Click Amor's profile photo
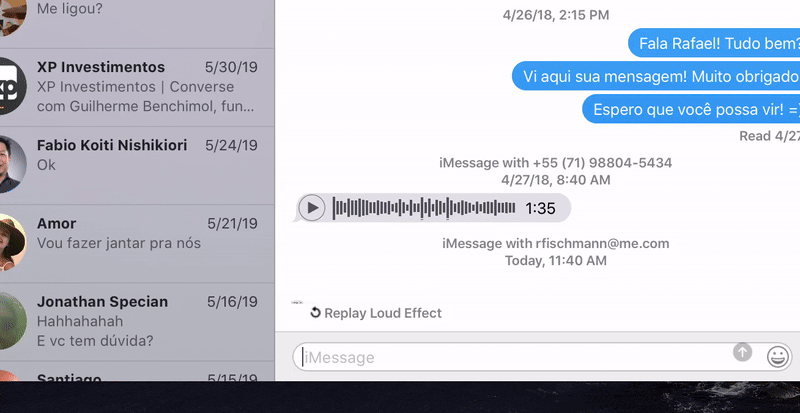Screen dimensions: 800x413 (11, 242)
